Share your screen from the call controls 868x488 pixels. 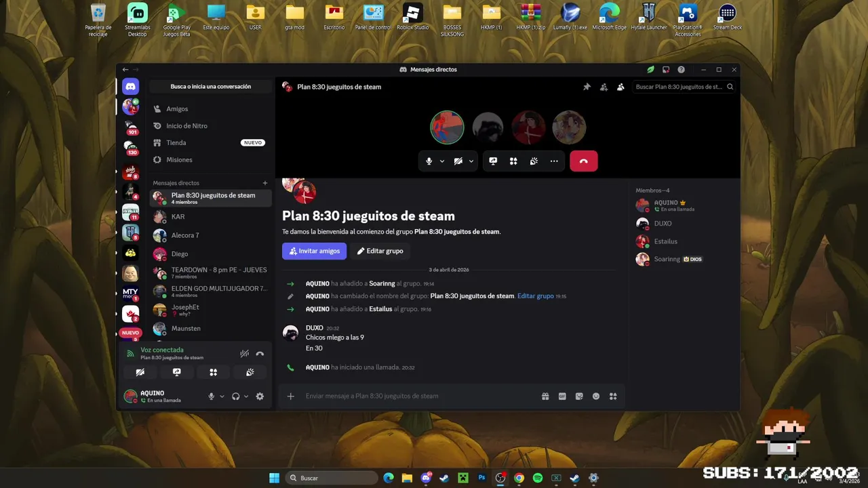[493, 161]
